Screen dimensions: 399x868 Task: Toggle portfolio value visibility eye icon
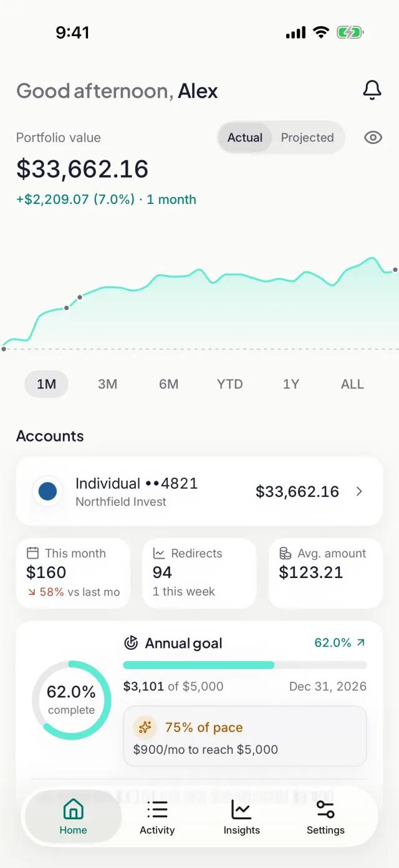tap(373, 138)
